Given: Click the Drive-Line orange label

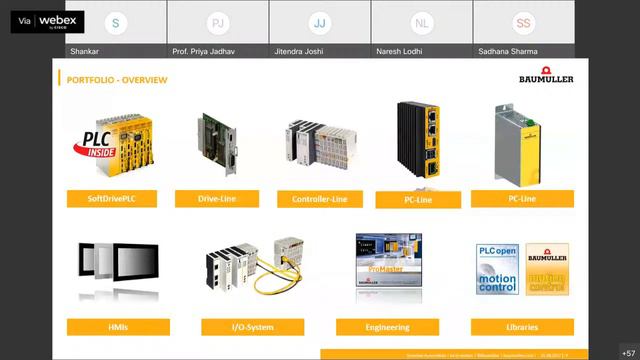Looking at the screenshot, I should point(217,199).
